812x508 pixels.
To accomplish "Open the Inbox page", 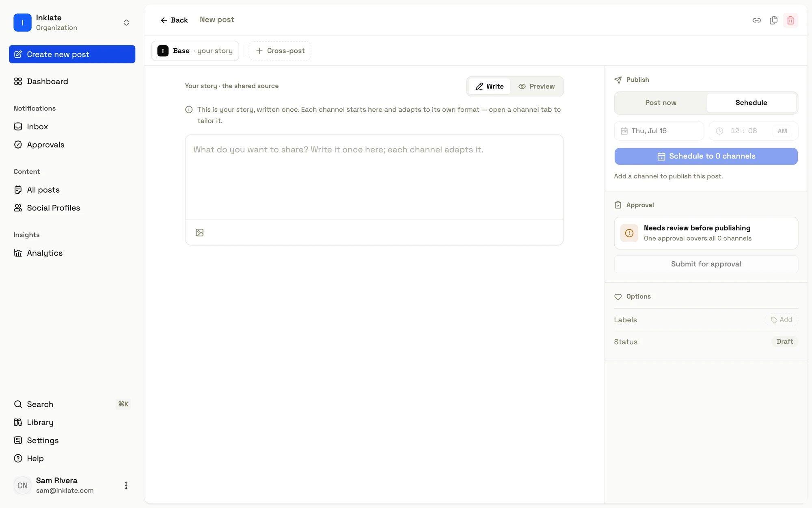I will click(x=72, y=126).
